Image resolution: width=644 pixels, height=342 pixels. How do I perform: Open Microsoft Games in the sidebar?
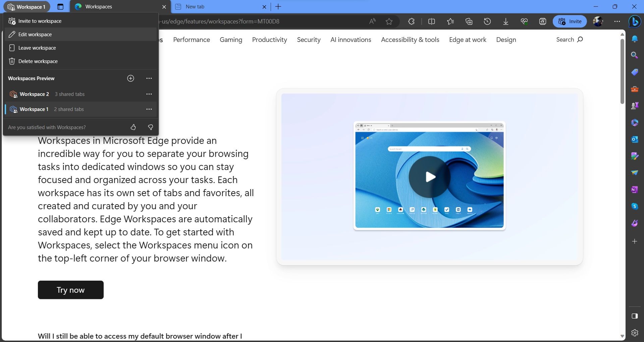pyautogui.click(x=634, y=106)
